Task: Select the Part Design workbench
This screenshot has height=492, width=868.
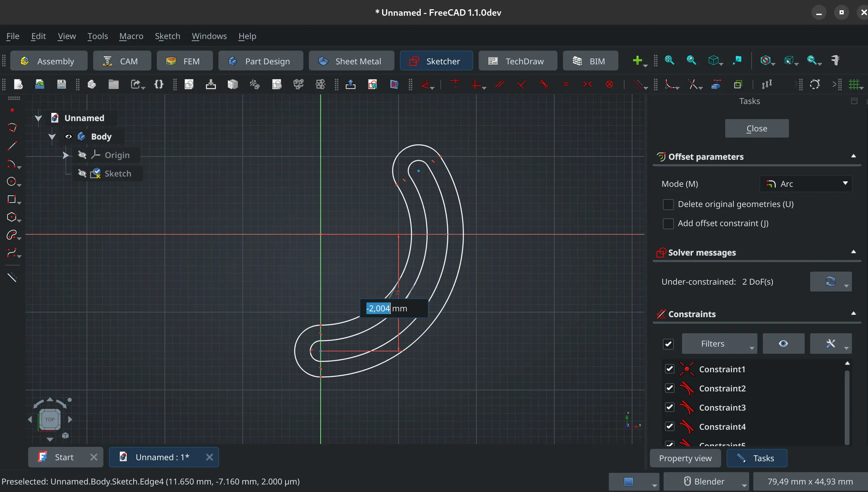Action: tap(267, 60)
